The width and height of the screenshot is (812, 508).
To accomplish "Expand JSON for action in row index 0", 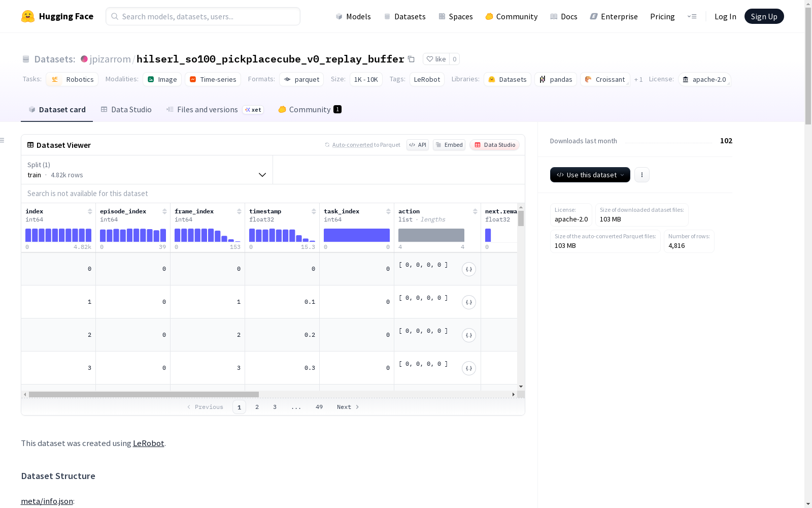I will tap(469, 269).
